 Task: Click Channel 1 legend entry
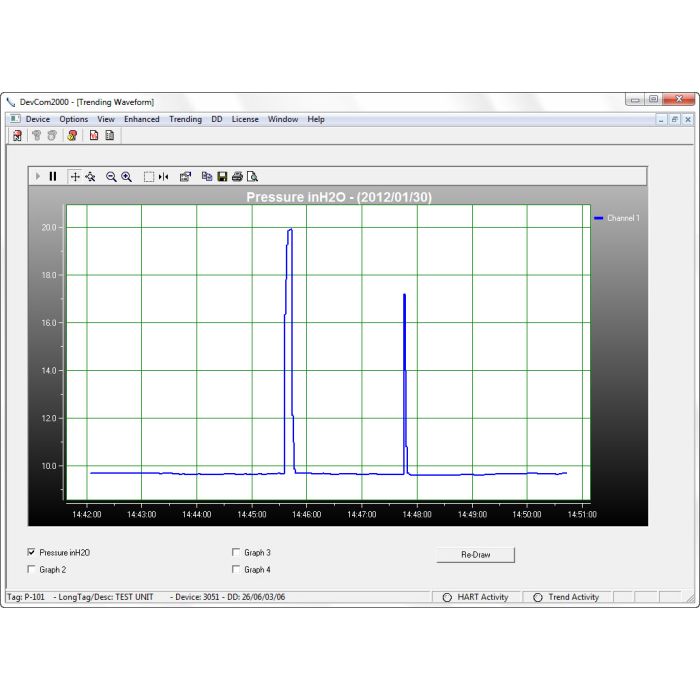tap(622, 218)
